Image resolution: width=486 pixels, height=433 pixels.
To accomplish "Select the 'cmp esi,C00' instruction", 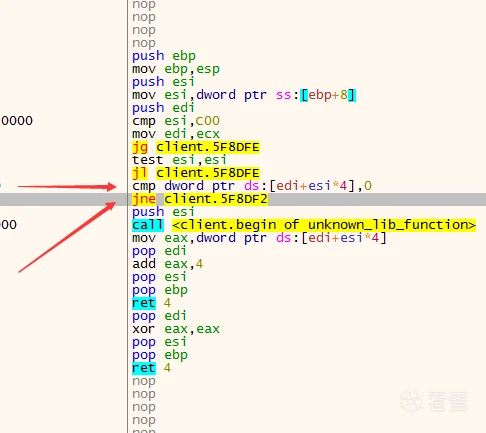I will (x=176, y=121).
